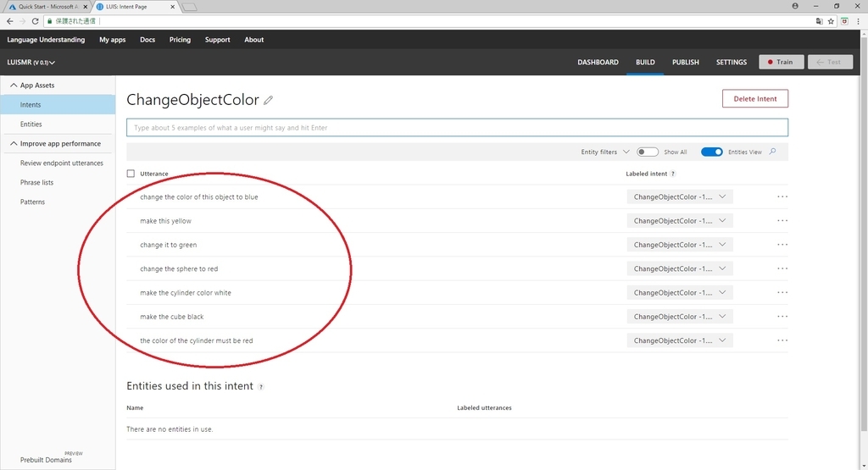Click the Language Understanding home link

coord(46,40)
